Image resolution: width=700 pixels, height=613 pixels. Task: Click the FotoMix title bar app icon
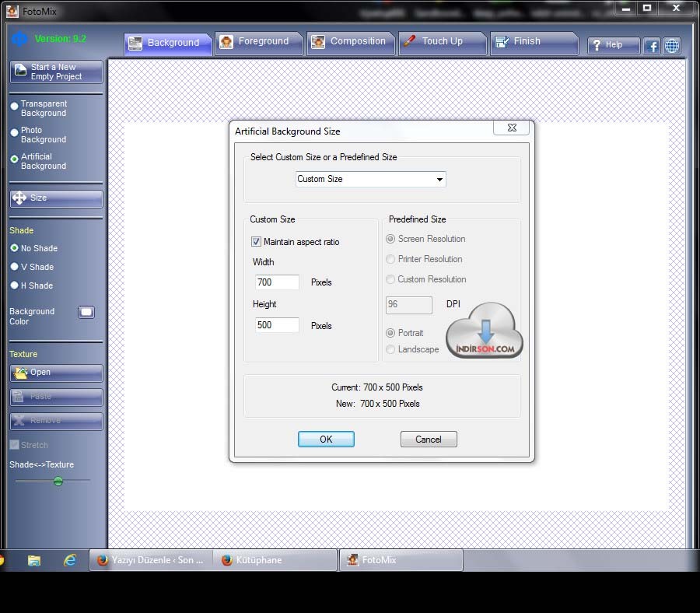click(12, 11)
